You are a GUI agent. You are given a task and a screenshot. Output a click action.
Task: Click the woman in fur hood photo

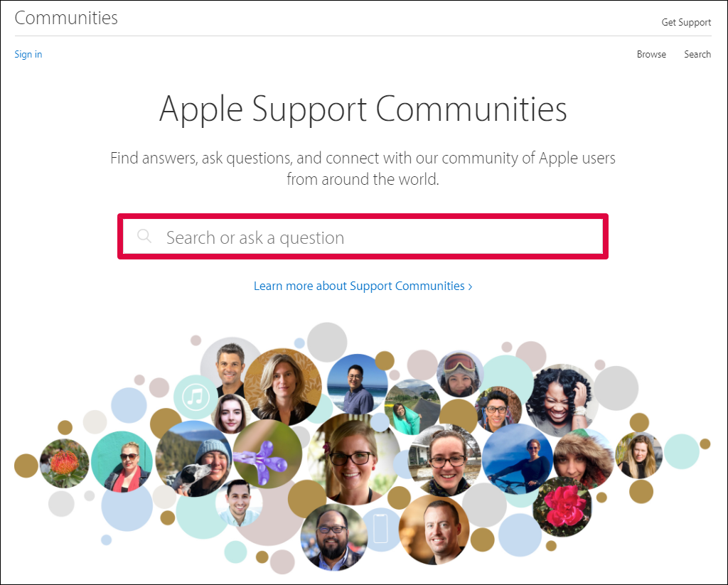coord(584,460)
